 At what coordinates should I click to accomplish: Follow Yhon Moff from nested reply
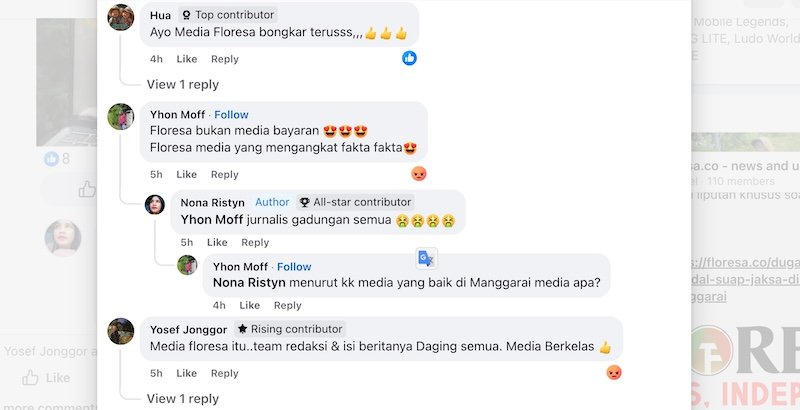click(294, 267)
